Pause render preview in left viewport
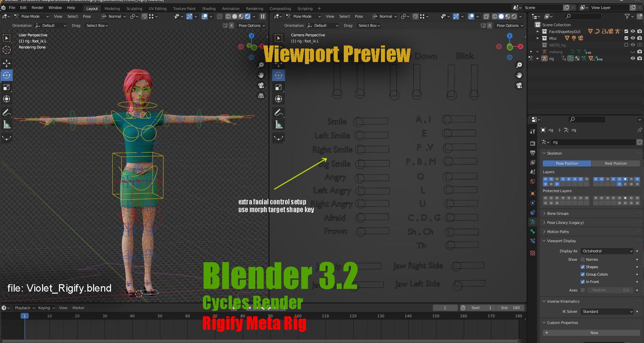 [263, 16]
